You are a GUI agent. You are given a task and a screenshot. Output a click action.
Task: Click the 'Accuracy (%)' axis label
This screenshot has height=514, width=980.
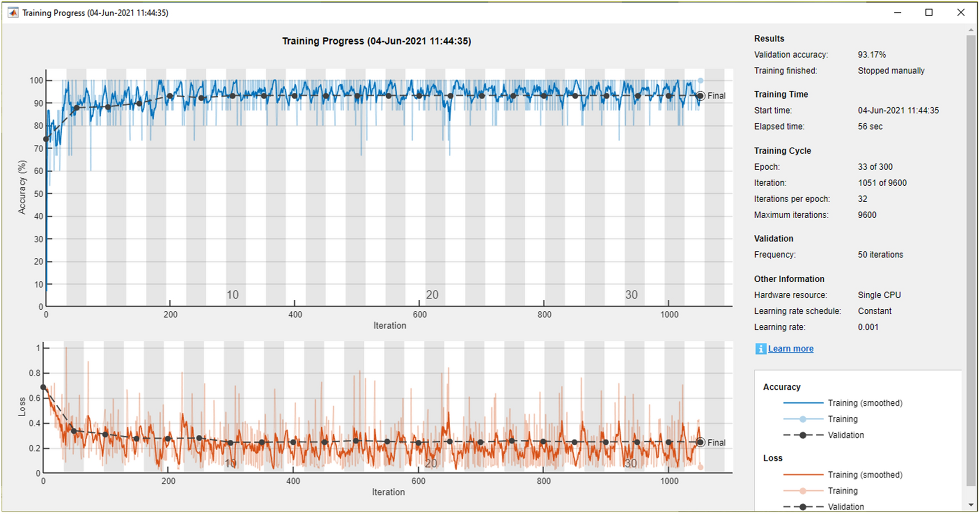tap(22, 187)
